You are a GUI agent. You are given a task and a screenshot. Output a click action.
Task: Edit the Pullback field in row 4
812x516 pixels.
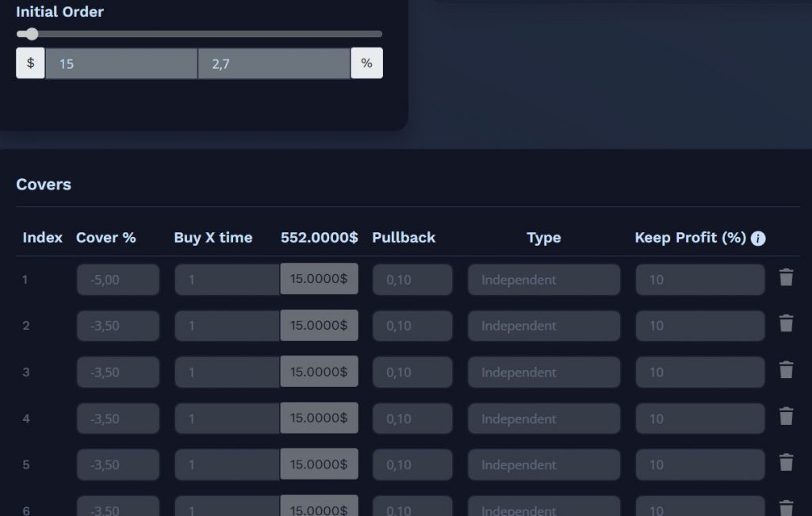click(x=412, y=419)
